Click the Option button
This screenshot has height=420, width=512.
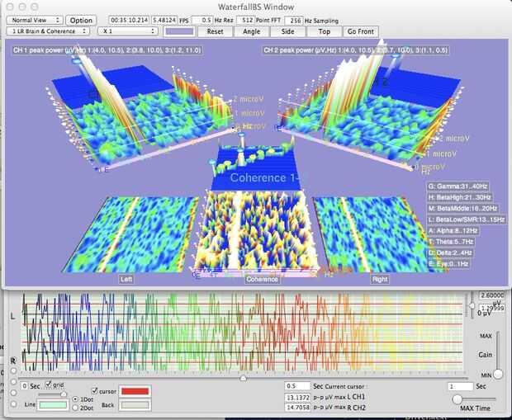click(x=81, y=21)
